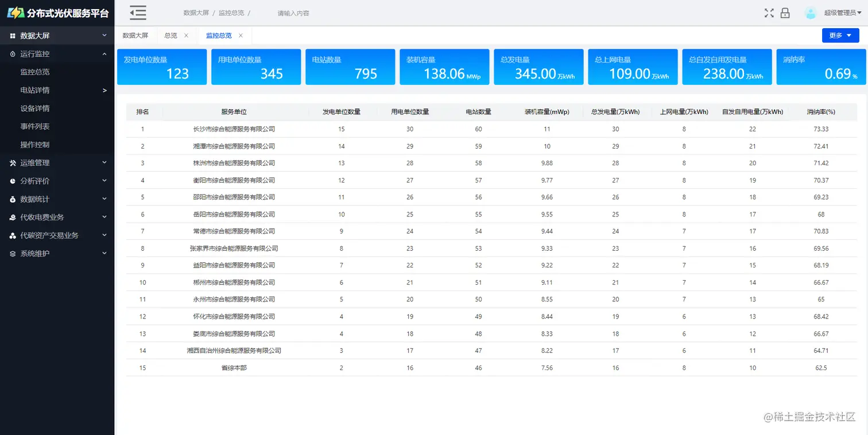Image resolution: width=868 pixels, height=435 pixels.
Task: Expand the 代收电费业务 menu chevron
Action: point(104,218)
